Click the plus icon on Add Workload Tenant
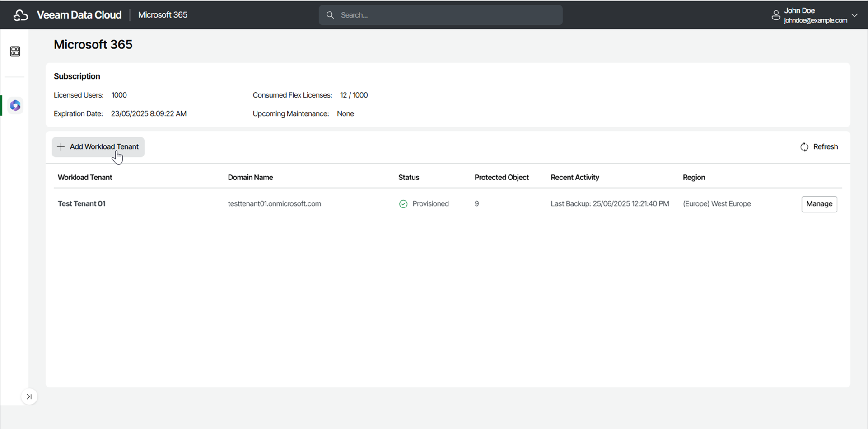This screenshot has width=868, height=429. coord(61,147)
